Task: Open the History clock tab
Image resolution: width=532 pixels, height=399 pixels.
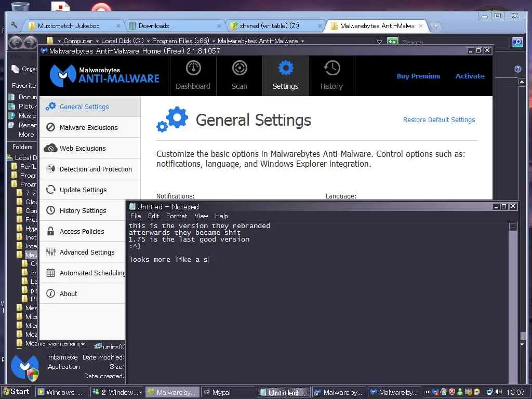Action: [331, 76]
